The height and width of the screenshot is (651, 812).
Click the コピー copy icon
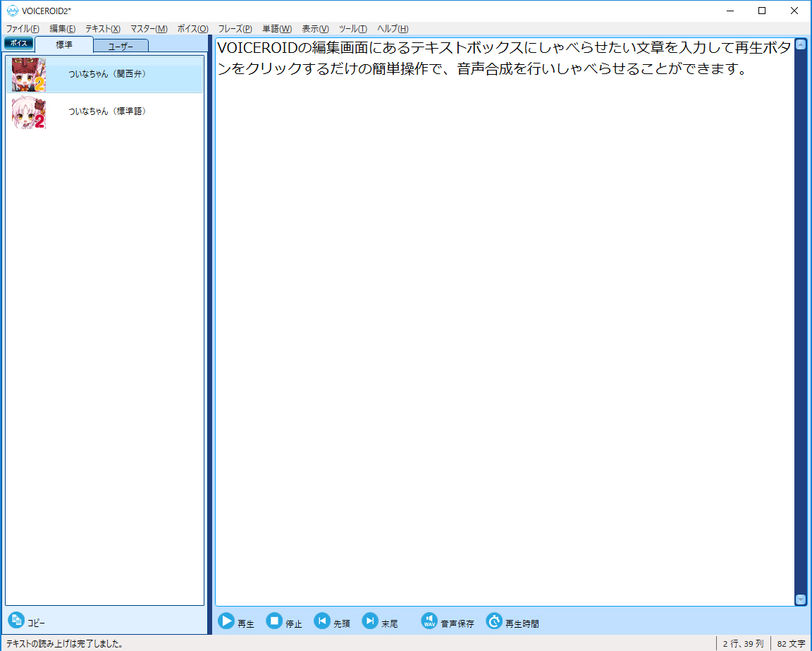point(16,619)
